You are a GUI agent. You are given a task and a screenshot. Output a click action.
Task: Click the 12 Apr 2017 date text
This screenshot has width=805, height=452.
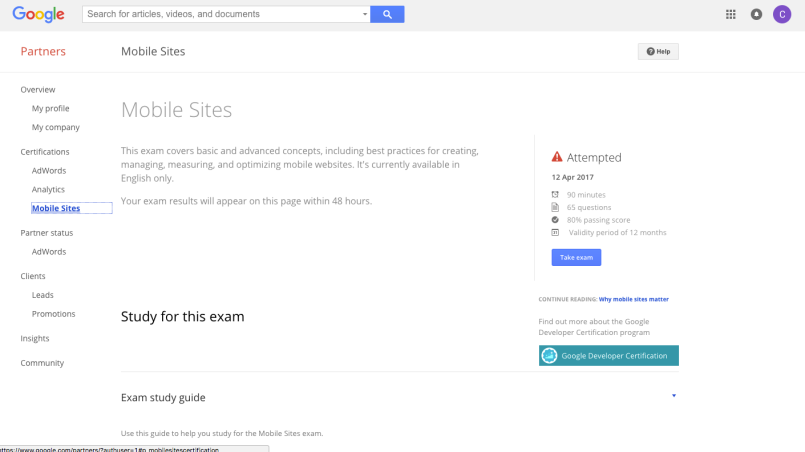572,177
